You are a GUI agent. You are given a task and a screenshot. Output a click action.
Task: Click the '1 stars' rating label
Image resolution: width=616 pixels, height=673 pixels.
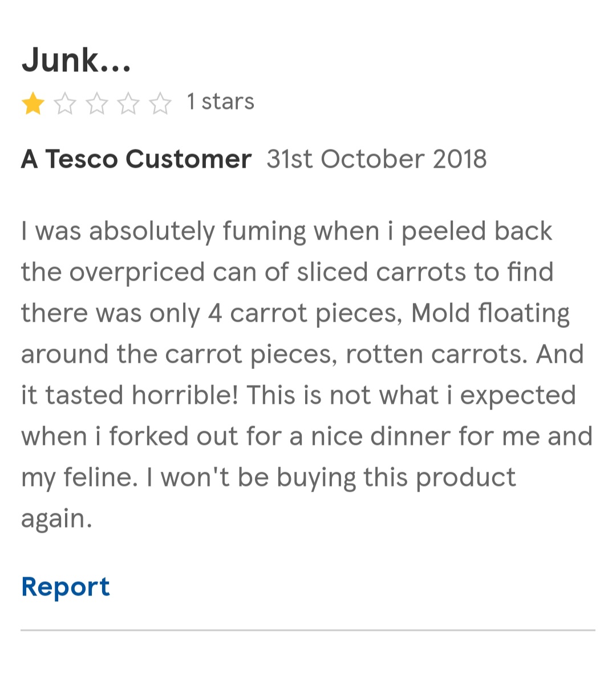221,102
